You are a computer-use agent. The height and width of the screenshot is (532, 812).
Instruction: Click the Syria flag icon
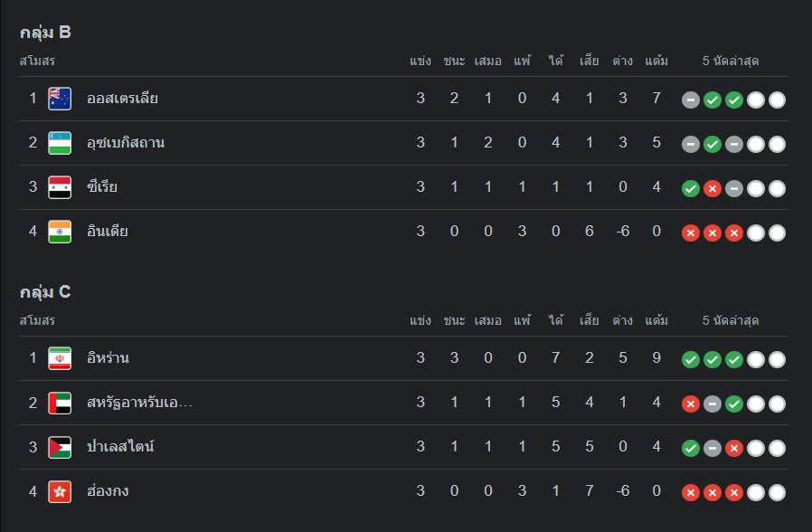coord(60,187)
